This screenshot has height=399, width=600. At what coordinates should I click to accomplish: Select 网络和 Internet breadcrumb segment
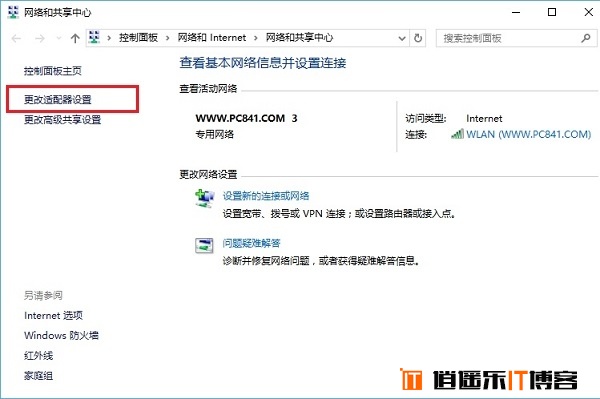click(212, 37)
